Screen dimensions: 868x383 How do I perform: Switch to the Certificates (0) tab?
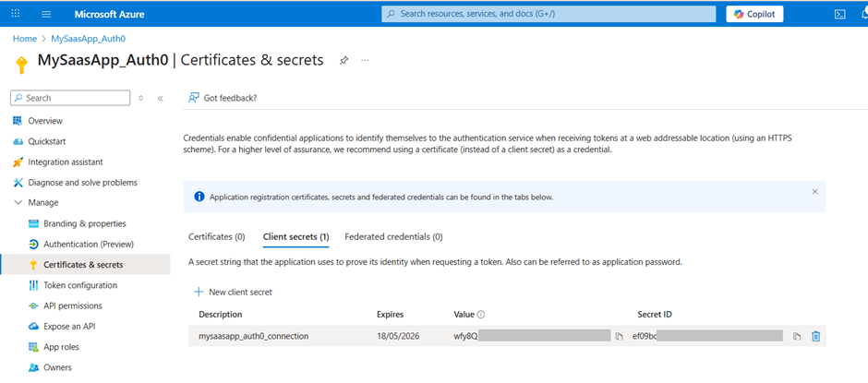[216, 237]
